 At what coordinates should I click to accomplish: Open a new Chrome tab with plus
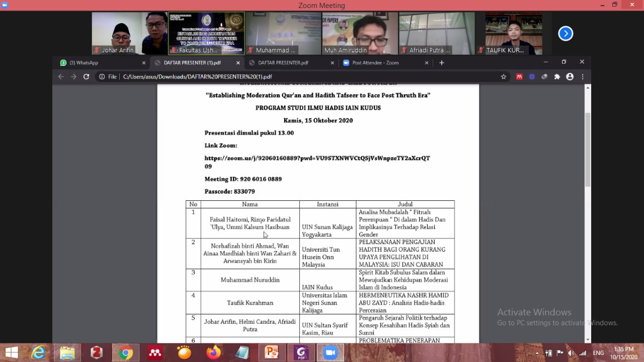(442, 63)
